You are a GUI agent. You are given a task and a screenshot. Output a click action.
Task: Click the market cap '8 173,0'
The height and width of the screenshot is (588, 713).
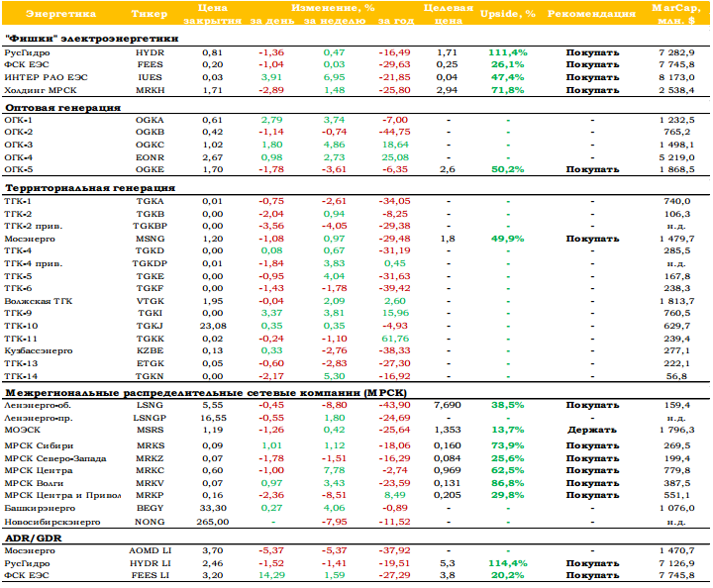(x=677, y=77)
